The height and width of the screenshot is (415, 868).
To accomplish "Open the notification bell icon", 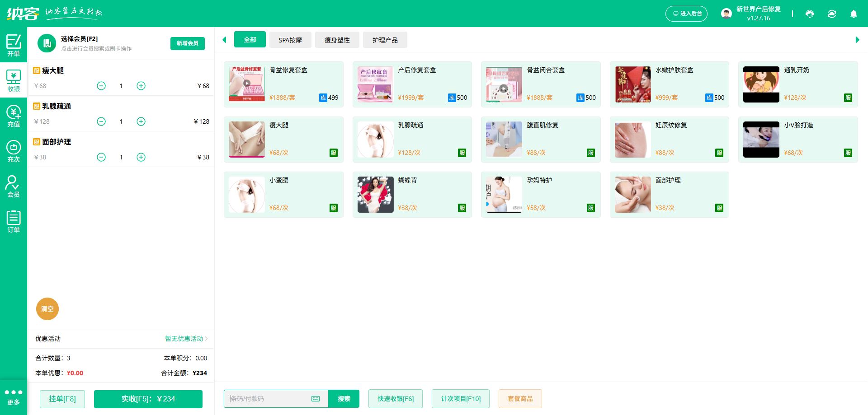I will tap(854, 14).
